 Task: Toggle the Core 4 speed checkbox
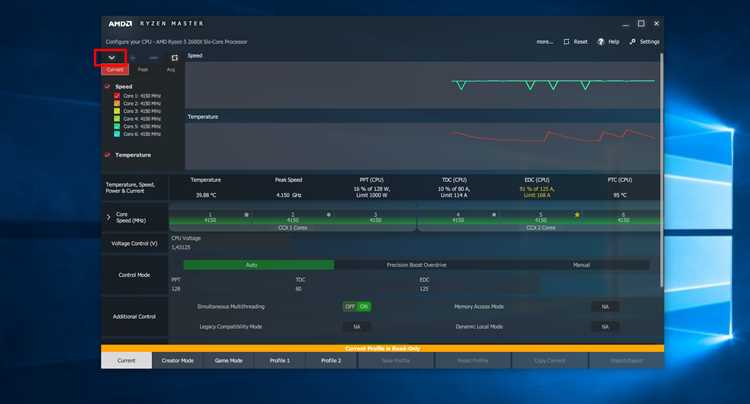117,119
